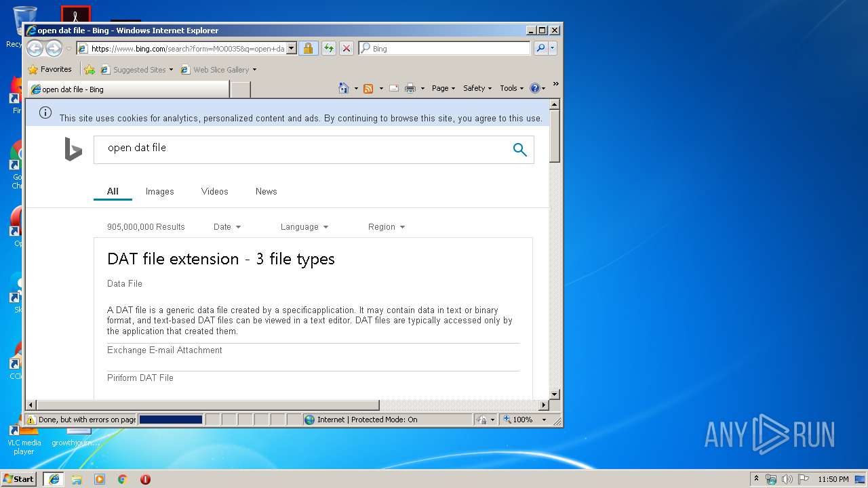Open the Tools menu dropdown
Screen dimensions: 868x488
click(512, 88)
